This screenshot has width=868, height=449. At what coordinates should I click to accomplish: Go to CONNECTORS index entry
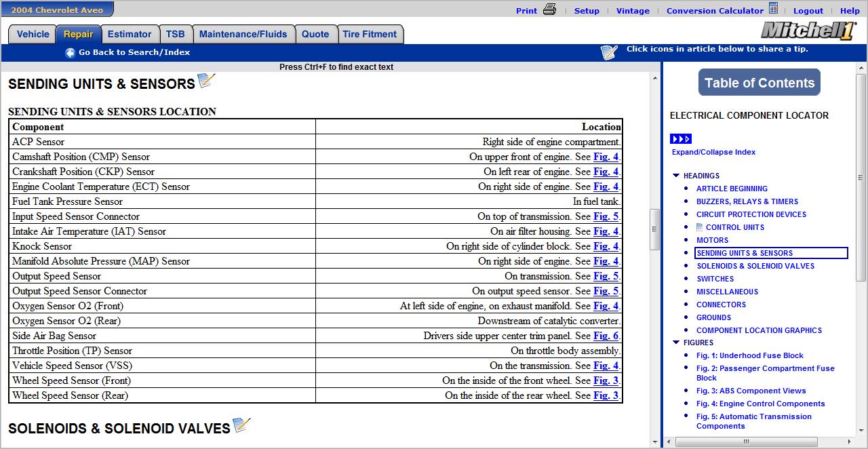(x=721, y=305)
